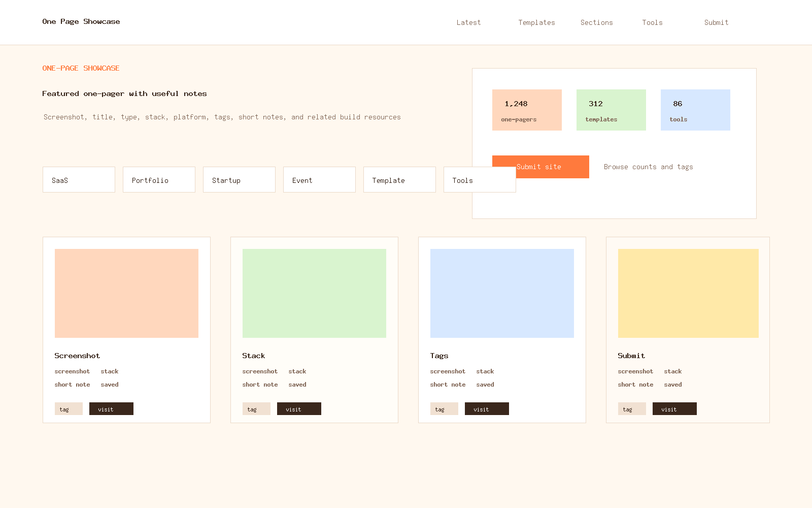Click 'Featured one-pager with useful notes' heading
The width and height of the screenshot is (812, 508).
coord(124,93)
